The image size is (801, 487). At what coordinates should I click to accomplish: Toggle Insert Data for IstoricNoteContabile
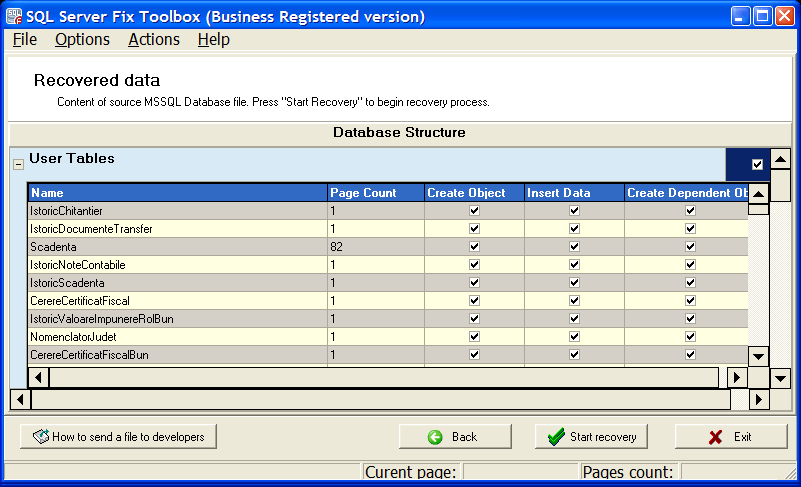pos(574,265)
